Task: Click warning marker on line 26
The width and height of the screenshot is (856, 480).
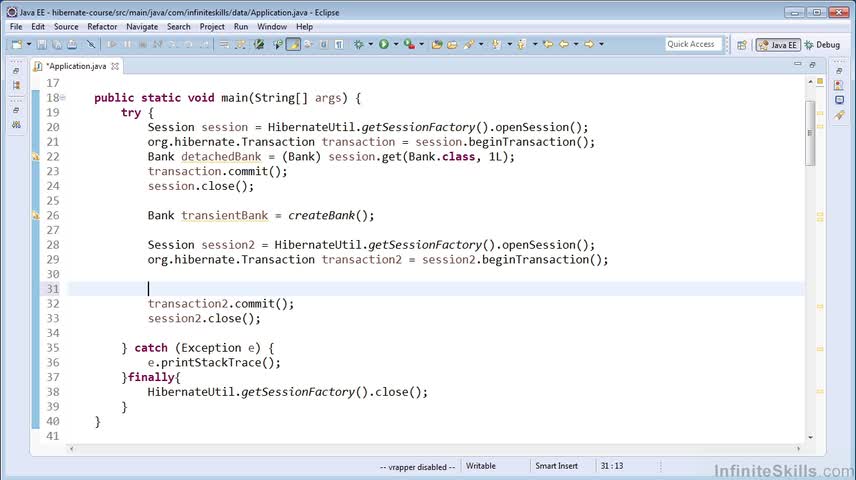Action: click(35, 216)
